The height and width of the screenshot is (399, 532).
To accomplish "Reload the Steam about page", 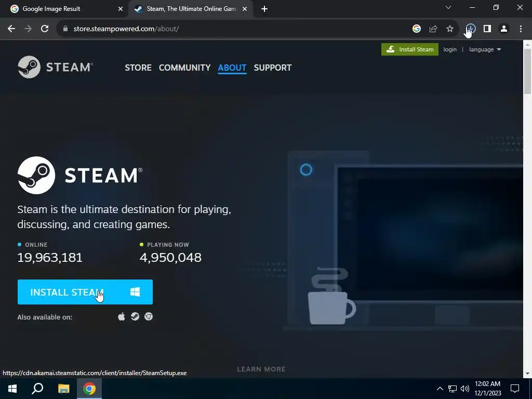I will (45, 29).
